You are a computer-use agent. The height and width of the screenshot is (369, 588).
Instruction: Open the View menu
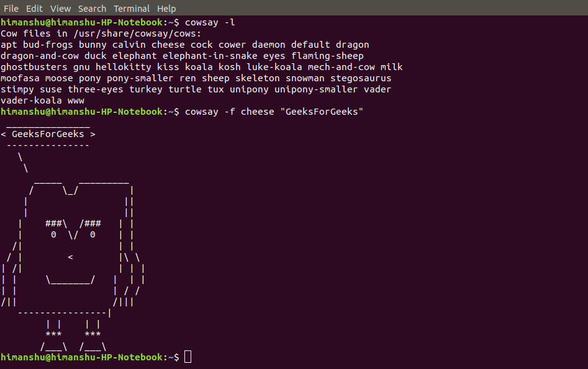click(x=60, y=8)
